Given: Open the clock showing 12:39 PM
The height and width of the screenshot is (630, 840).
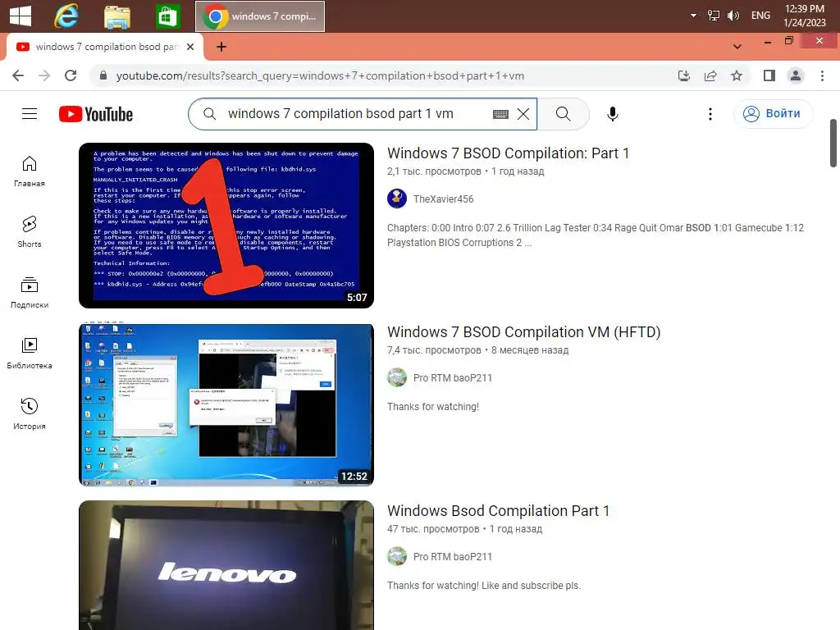Looking at the screenshot, I should pyautogui.click(x=804, y=16).
